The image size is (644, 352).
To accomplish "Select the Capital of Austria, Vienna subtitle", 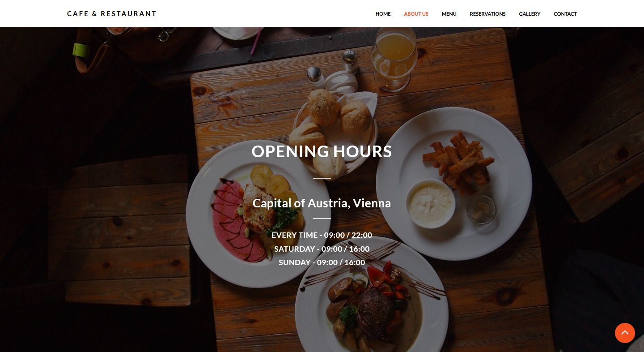I will point(322,203).
